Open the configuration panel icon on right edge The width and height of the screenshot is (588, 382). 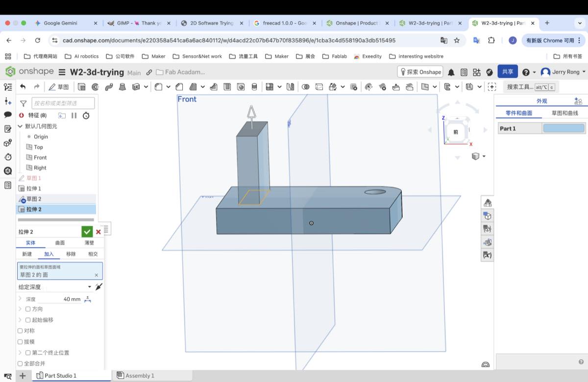tap(488, 216)
